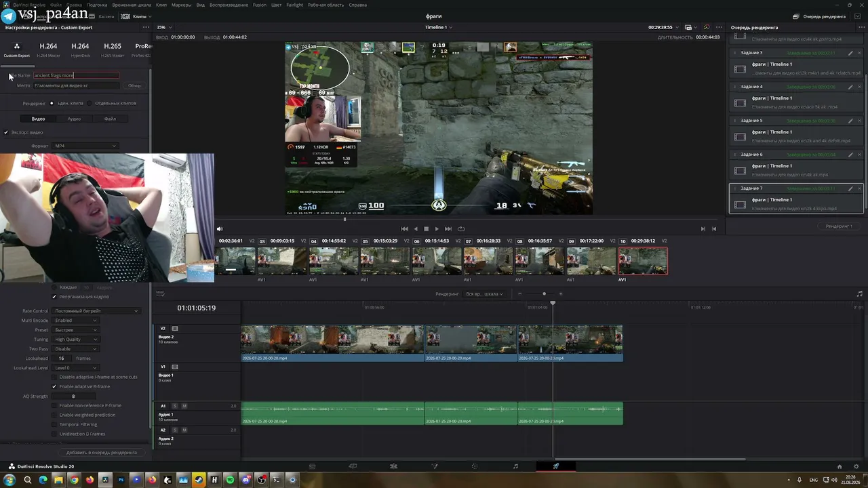Jump to last frame in viewer
868x488 pixels.
point(448,229)
